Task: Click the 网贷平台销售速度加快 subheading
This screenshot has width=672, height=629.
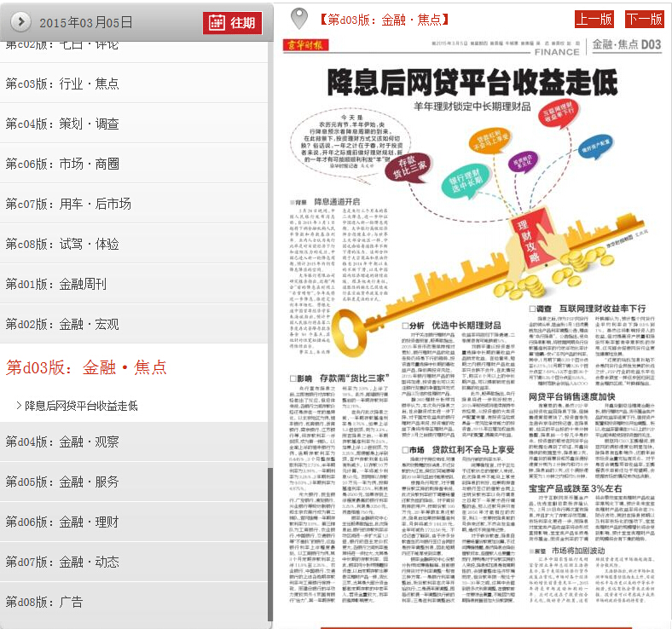Action: pos(571,397)
